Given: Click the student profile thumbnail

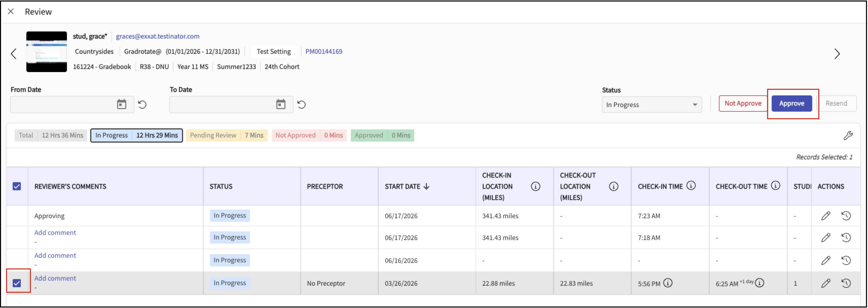Looking at the screenshot, I should [x=46, y=52].
